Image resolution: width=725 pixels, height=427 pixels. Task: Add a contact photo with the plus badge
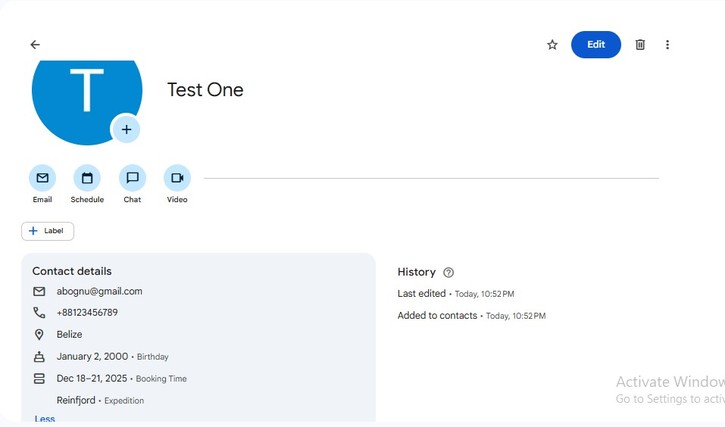click(x=126, y=129)
